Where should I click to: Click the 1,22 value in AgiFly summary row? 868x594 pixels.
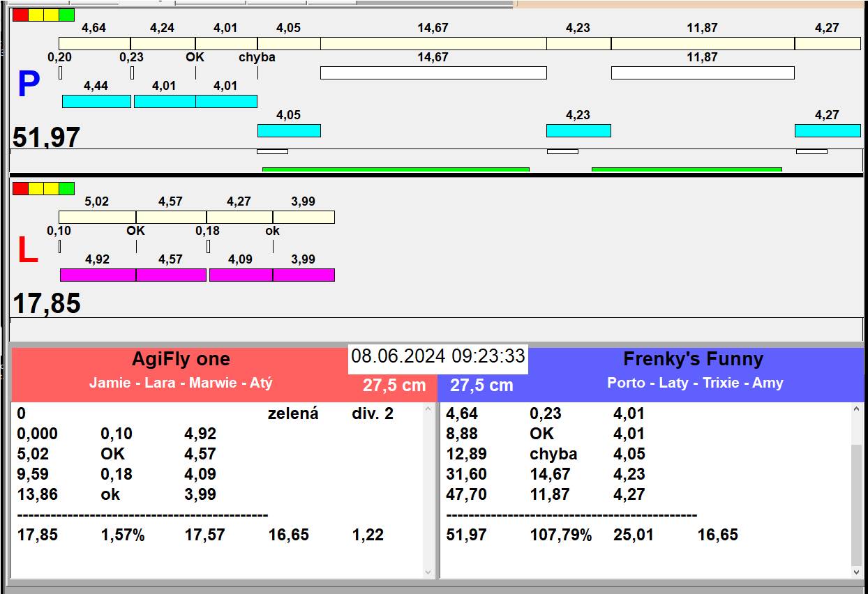pos(368,535)
